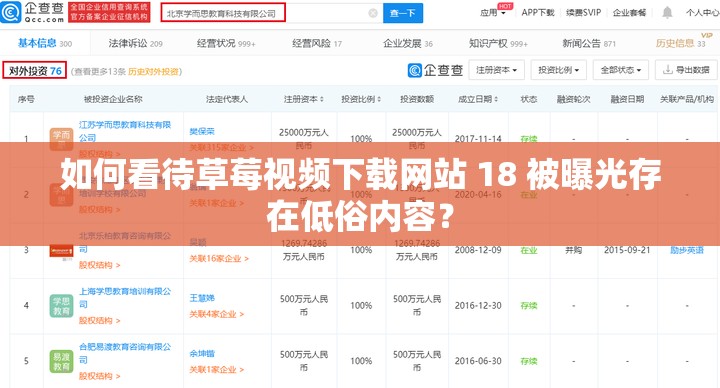Expand the 投资比例 filter dropdown
720x388 pixels.
tap(558, 70)
